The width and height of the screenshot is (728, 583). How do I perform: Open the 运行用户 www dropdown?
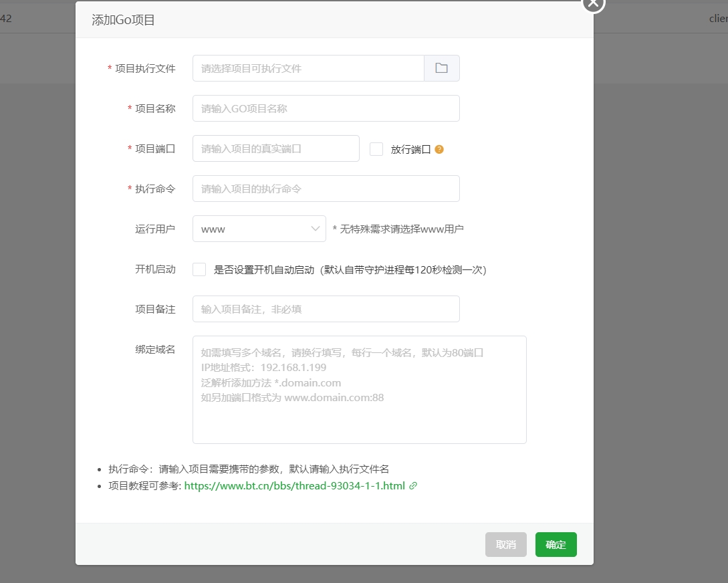tap(259, 229)
